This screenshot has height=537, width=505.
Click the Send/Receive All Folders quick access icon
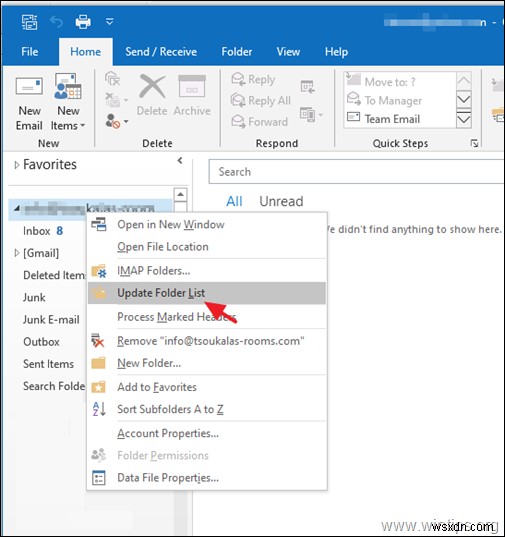pyautogui.click(x=29, y=22)
